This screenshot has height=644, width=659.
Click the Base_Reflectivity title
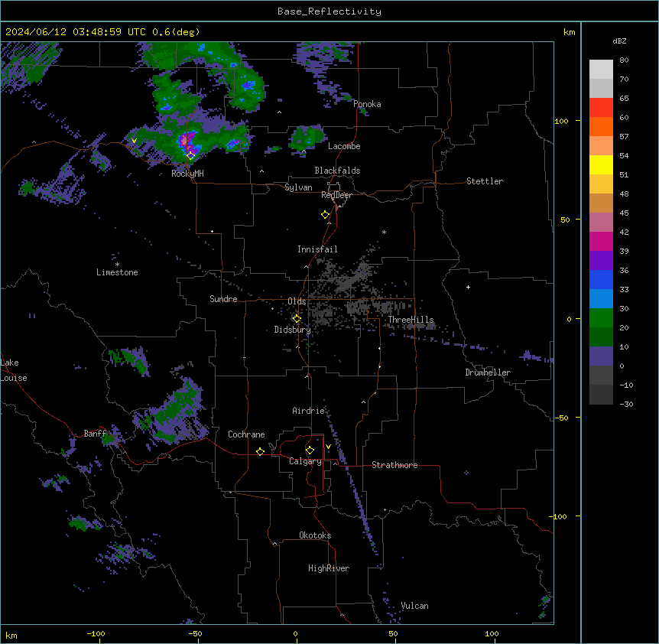coord(329,11)
